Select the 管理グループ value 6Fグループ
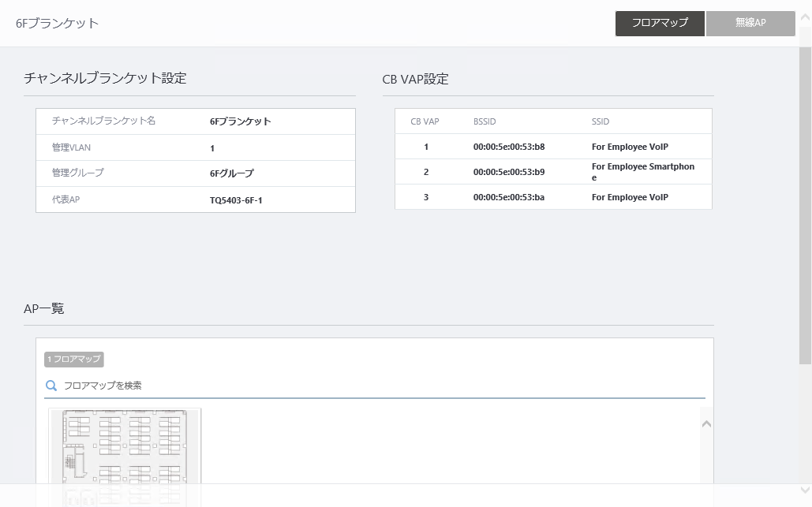This screenshot has width=812, height=507. click(232, 173)
